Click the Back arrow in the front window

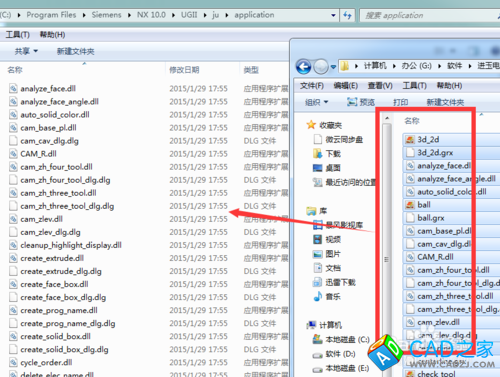pyautogui.click(x=303, y=67)
